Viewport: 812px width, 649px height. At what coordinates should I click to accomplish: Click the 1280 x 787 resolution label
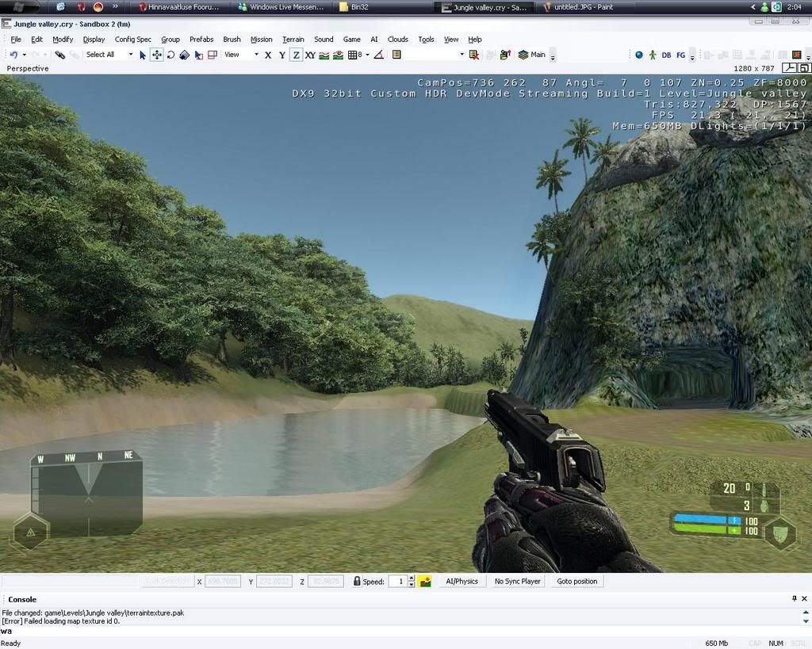click(x=754, y=68)
